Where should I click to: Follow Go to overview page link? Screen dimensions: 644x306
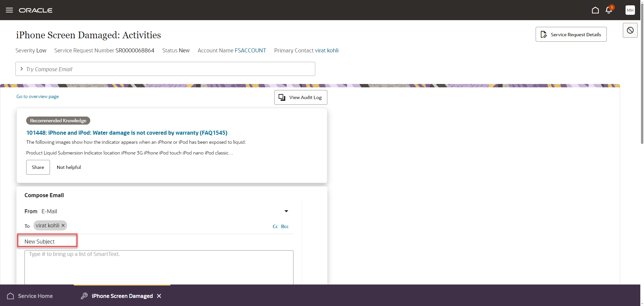click(38, 96)
